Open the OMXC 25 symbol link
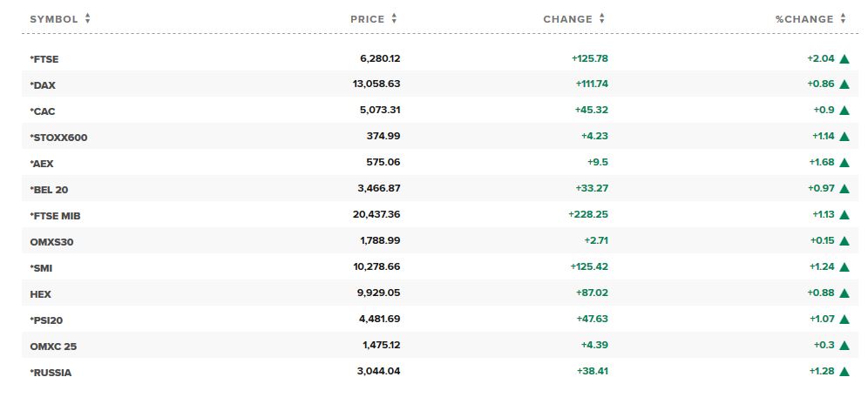 click(x=53, y=347)
